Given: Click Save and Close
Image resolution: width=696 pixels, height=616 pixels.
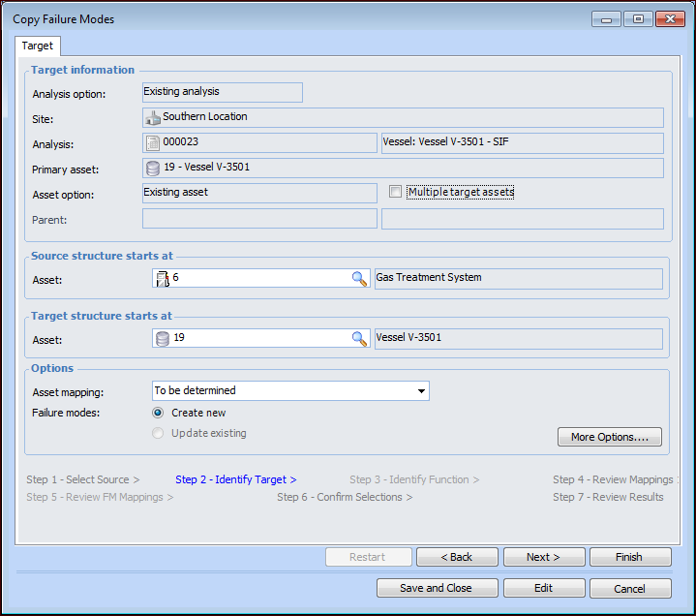Looking at the screenshot, I should pos(436,588).
